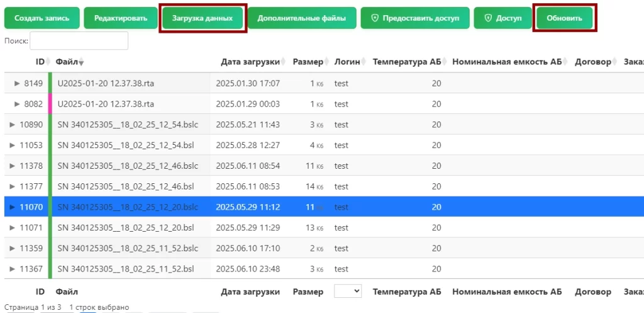Click the pink status marker on row 8082
This screenshot has height=313, width=644.
pos(50,104)
